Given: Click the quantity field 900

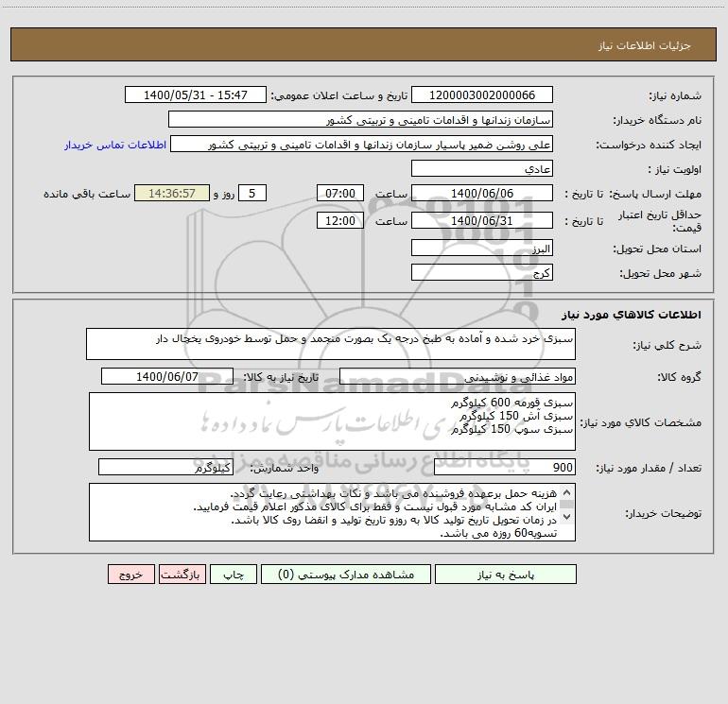Looking at the screenshot, I should tap(505, 468).
